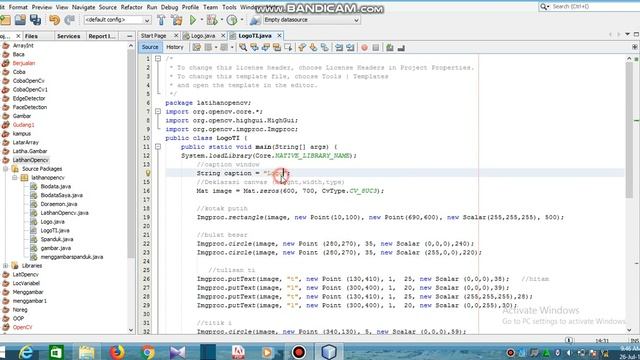Screen dimensions: 640x360
Task: Open the Debug Project dropdown arrow
Action: point(222,20)
